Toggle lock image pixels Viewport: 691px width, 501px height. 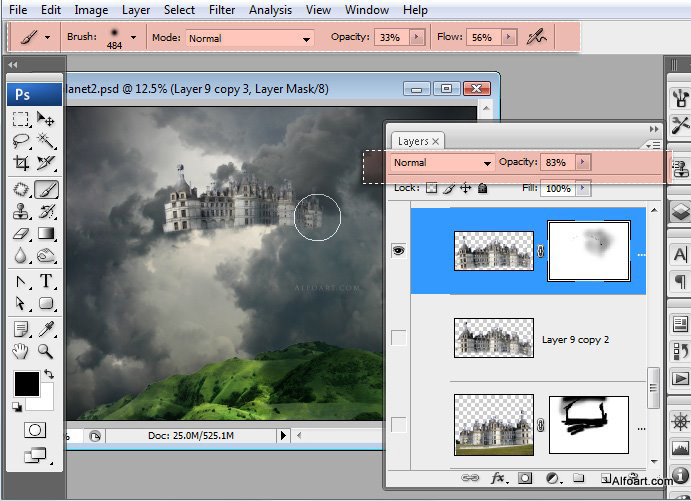coord(449,188)
